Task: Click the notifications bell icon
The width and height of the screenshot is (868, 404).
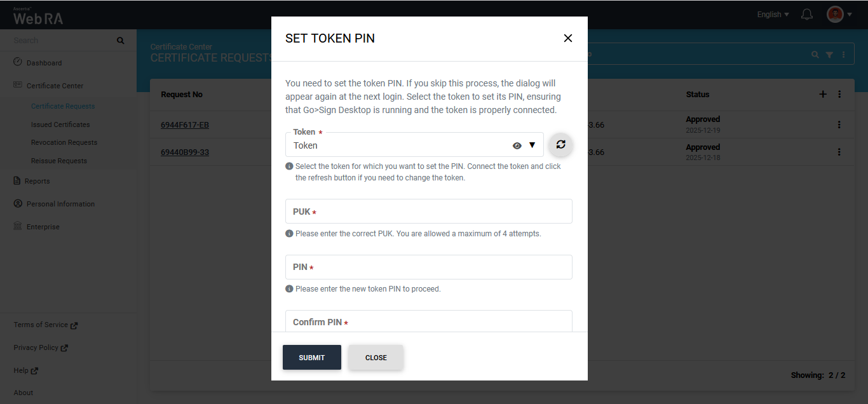Action: click(x=807, y=15)
